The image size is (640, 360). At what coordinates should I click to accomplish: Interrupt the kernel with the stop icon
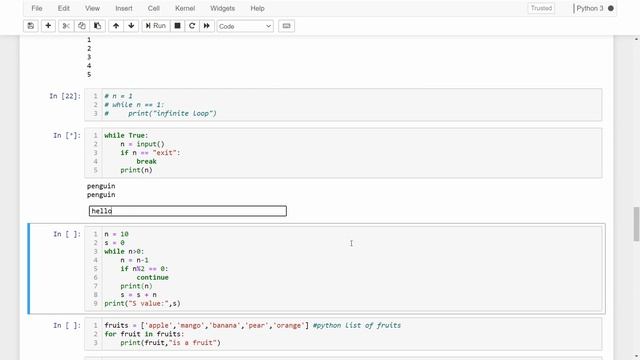(177, 26)
